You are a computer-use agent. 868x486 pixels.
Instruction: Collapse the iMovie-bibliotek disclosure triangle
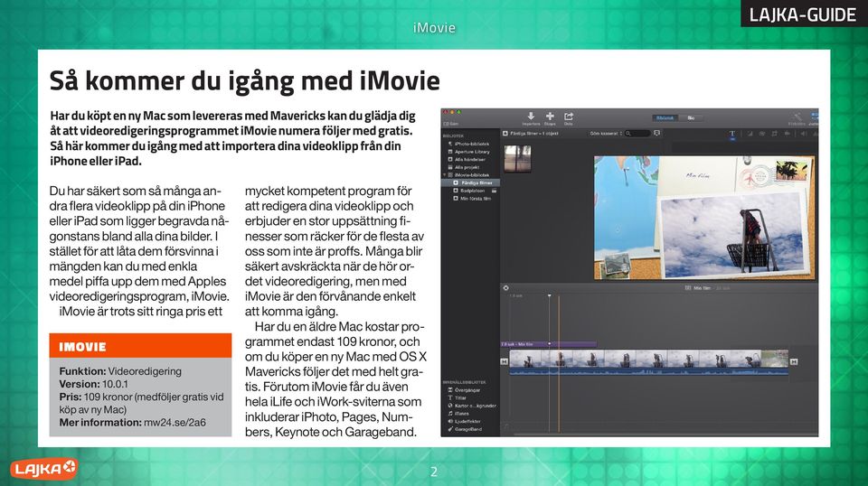point(445,174)
